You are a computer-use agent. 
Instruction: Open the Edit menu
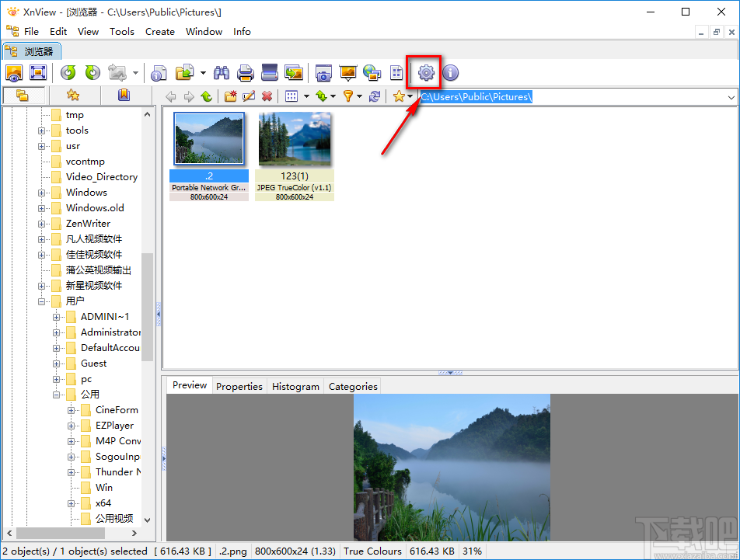tap(58, 32)
